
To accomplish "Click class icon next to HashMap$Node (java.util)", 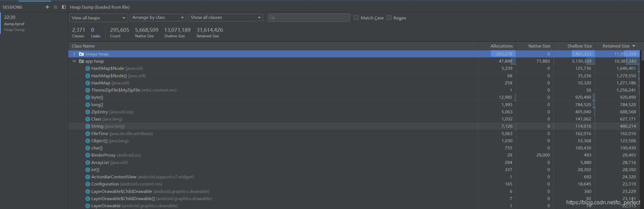I will (x=88, y=69).
